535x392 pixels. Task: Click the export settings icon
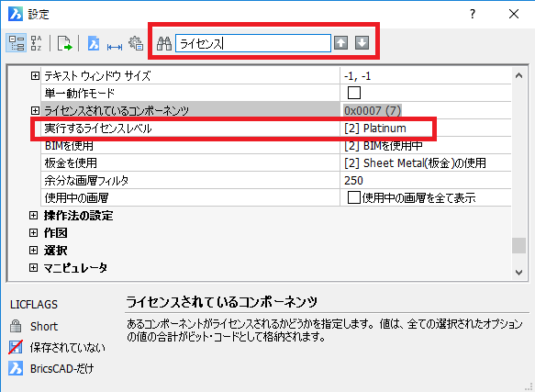[x=65, y=43]
